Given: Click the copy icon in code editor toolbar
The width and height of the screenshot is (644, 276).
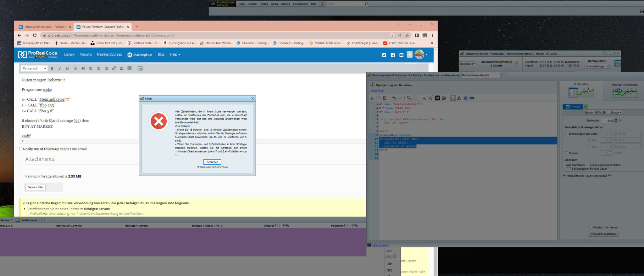Looking at the screenshot, I should [379, 98].
